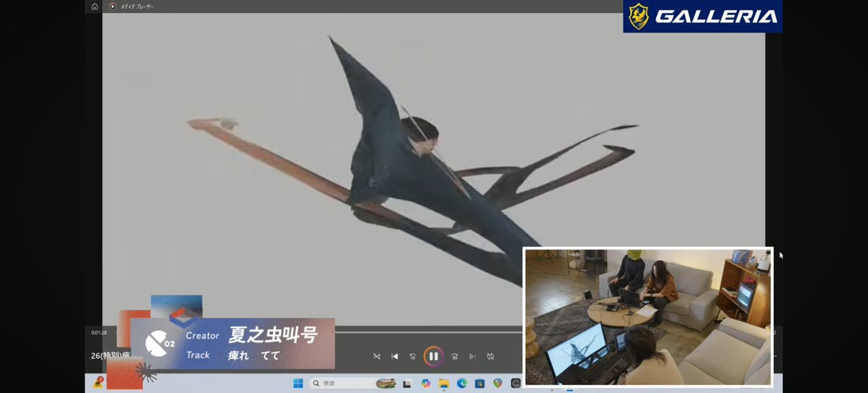The height and width of the screenshot is (393, 868).
Task: Click the Home icon in the title bar
Action: pyautogui.click(x=95, y=7)
